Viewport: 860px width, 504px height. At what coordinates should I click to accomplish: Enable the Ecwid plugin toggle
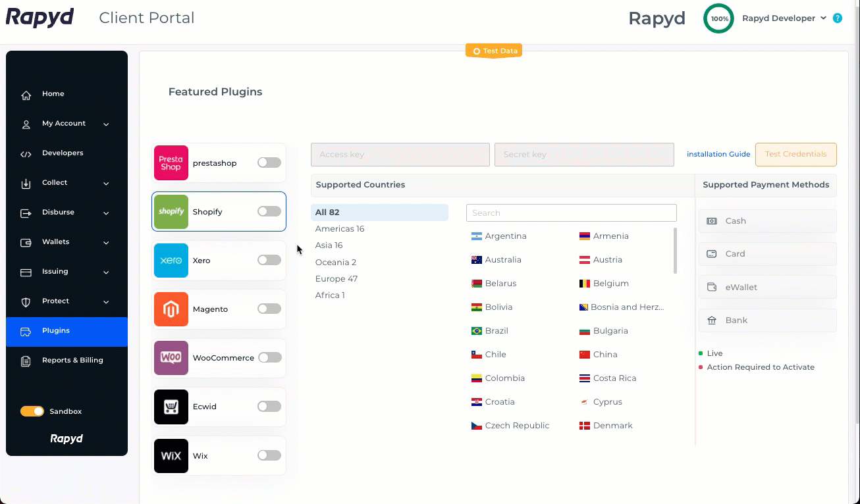pos(269,407)
